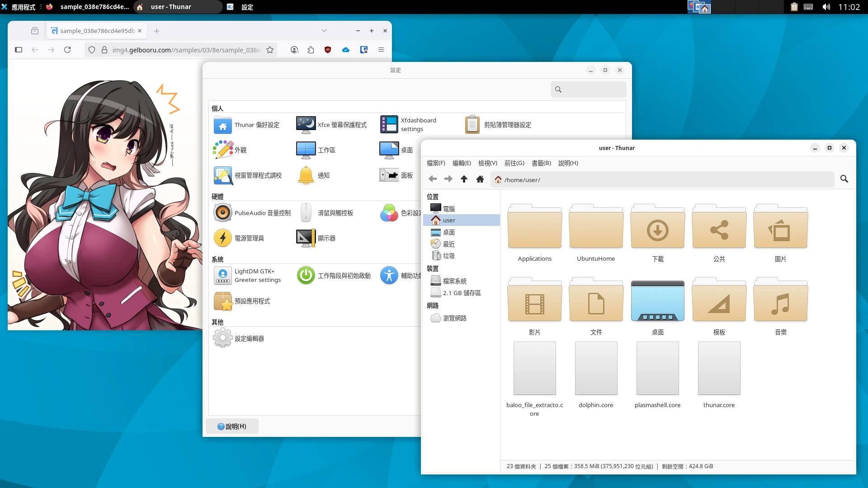Click the uBlock Origin shield icon

pos(328,50)
